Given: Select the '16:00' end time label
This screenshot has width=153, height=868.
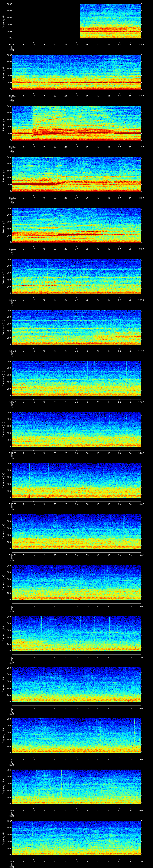Looking at the screenshot, I should (x=141, y=606).
